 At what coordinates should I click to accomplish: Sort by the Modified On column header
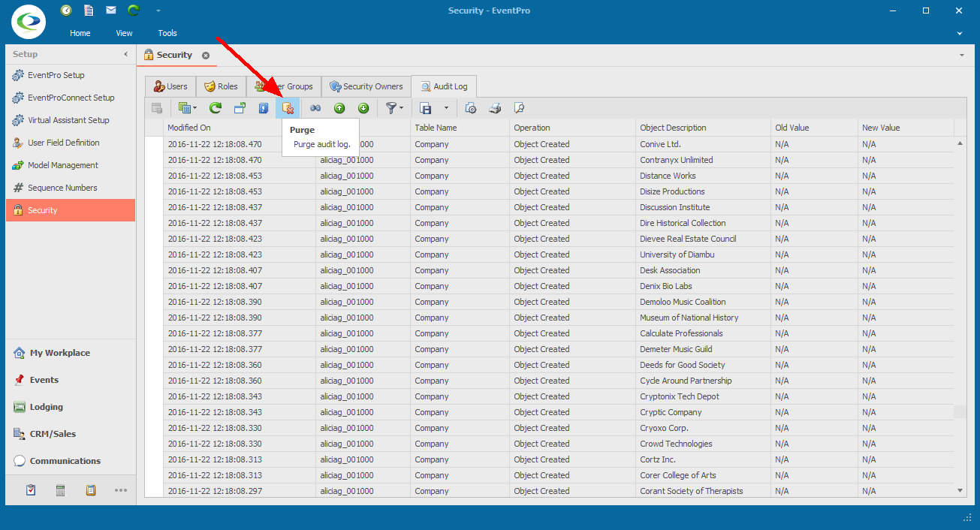point(240,128)
